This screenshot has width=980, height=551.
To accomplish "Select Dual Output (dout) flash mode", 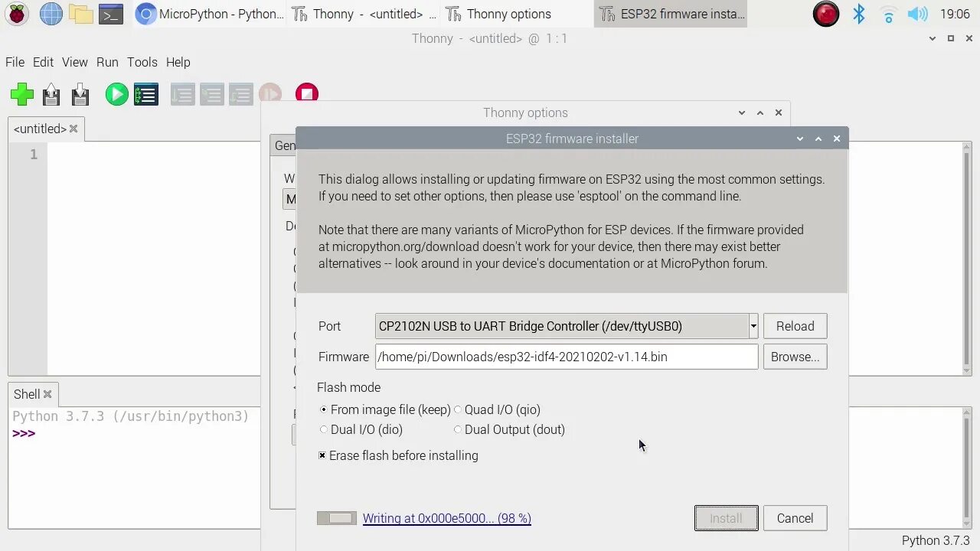I will pyautogui.click(x=509, y=430).
